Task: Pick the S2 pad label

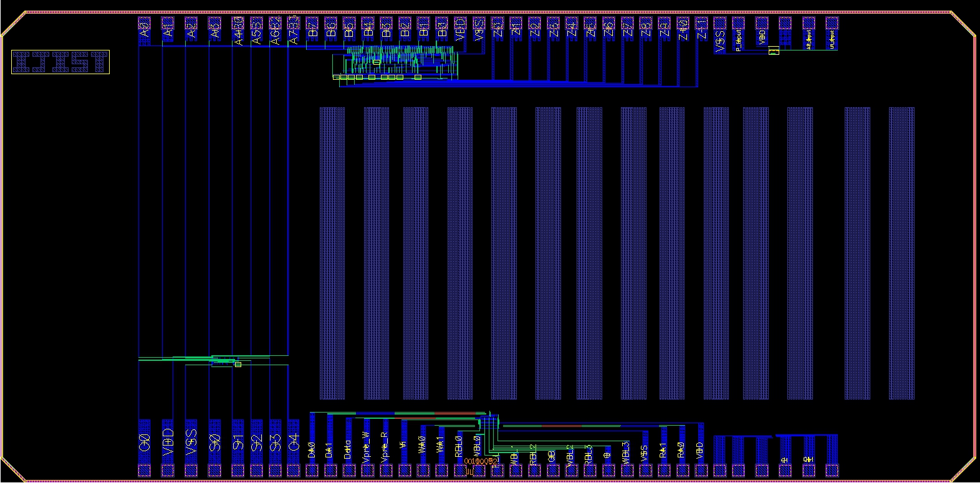Action: (x=256, y=444)
